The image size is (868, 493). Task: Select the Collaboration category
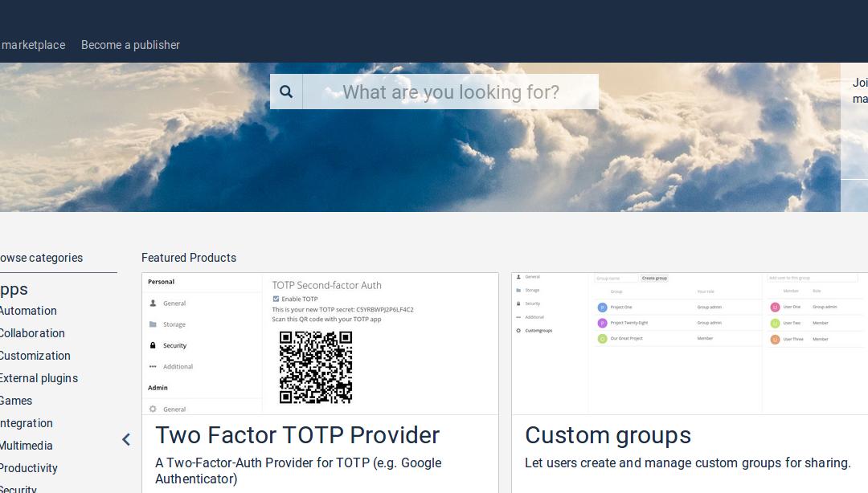[x=32, y=333]
